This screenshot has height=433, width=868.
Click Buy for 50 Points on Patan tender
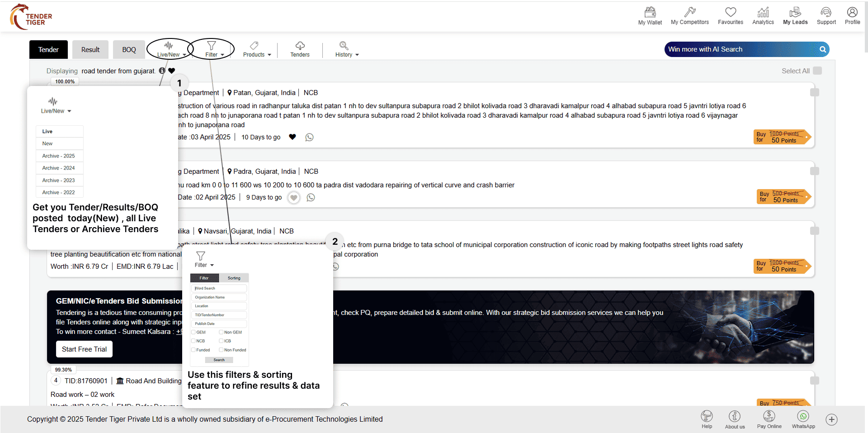782,137
